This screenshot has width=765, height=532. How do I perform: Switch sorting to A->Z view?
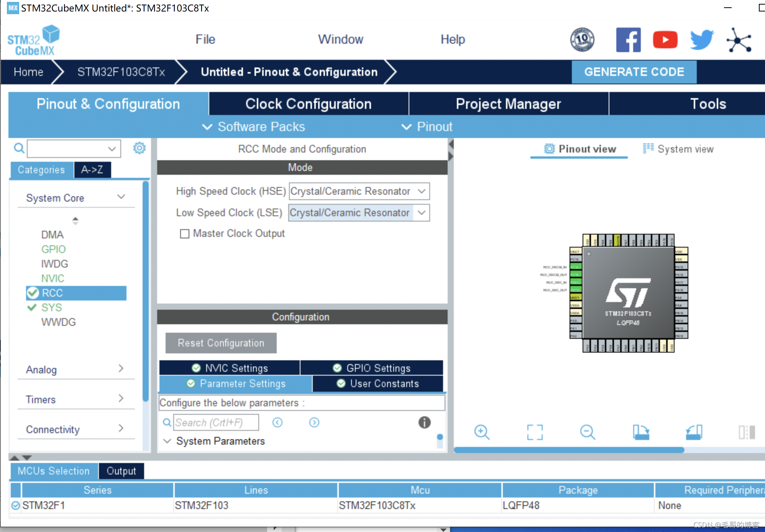point(92,170)
